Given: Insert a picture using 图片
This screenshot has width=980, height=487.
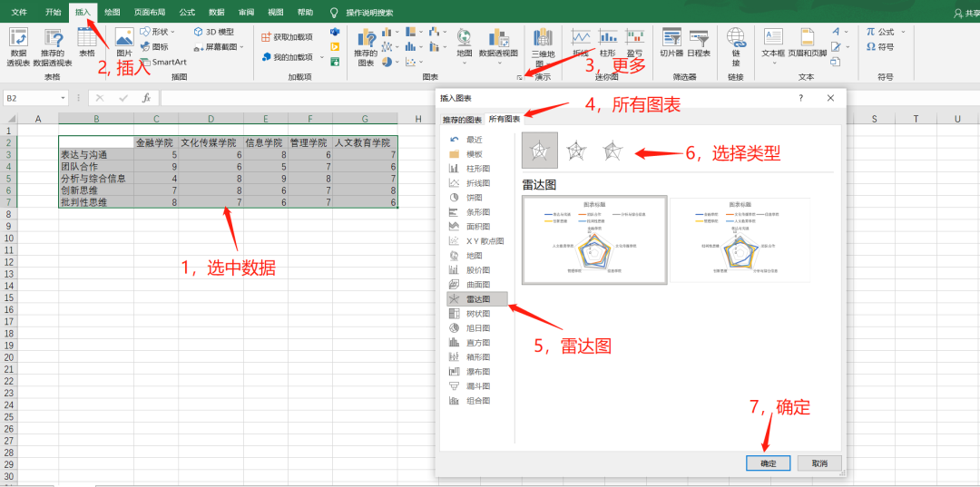Looking at the screenshot, I should click(124, 43).
